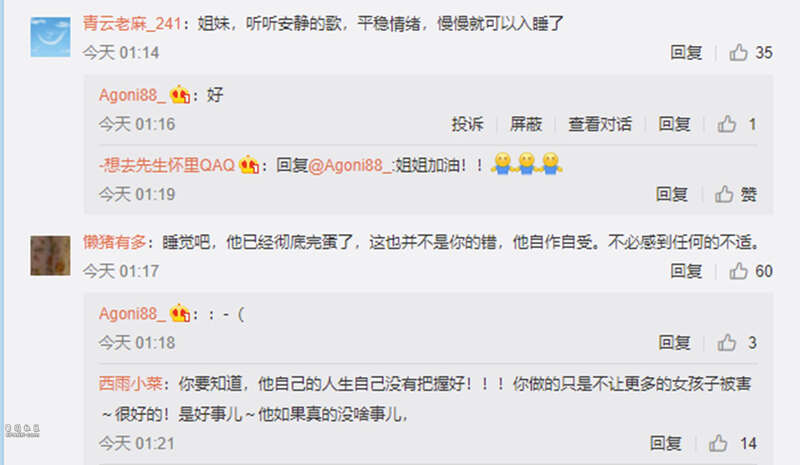Open 查看对话 to view the conversation

coord(600,124)
